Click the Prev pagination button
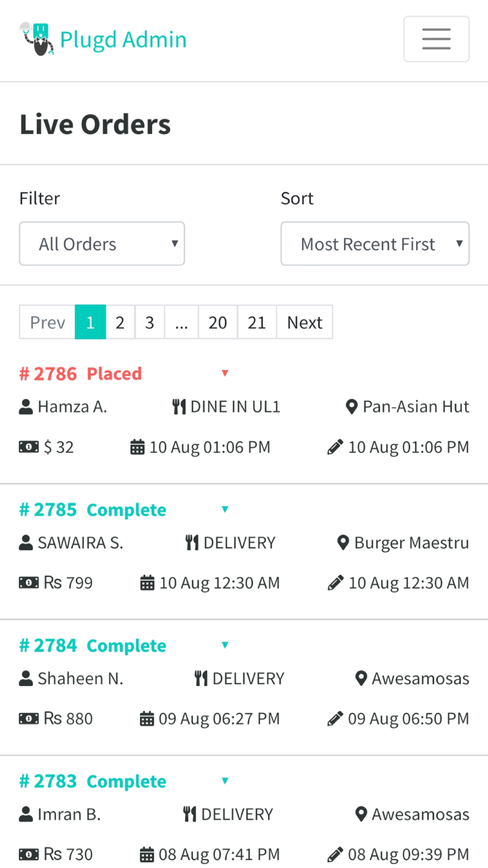This screenshot has height=868, width=488. pos(47,322)
